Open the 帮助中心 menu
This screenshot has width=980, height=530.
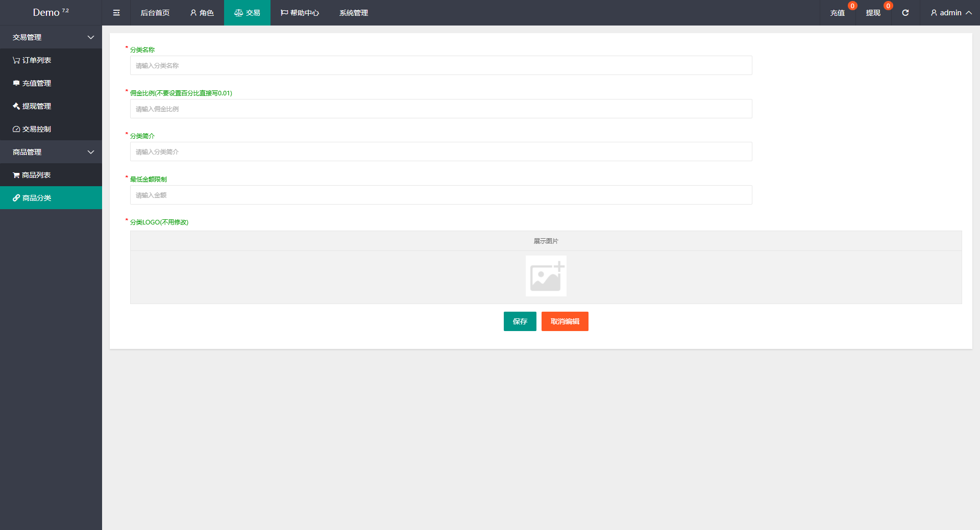click(300, 13)
